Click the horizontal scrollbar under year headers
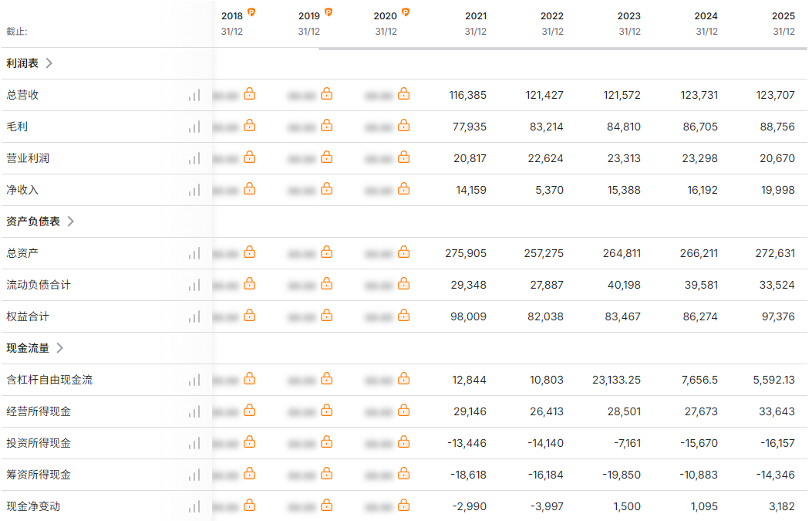 [562, 49]
